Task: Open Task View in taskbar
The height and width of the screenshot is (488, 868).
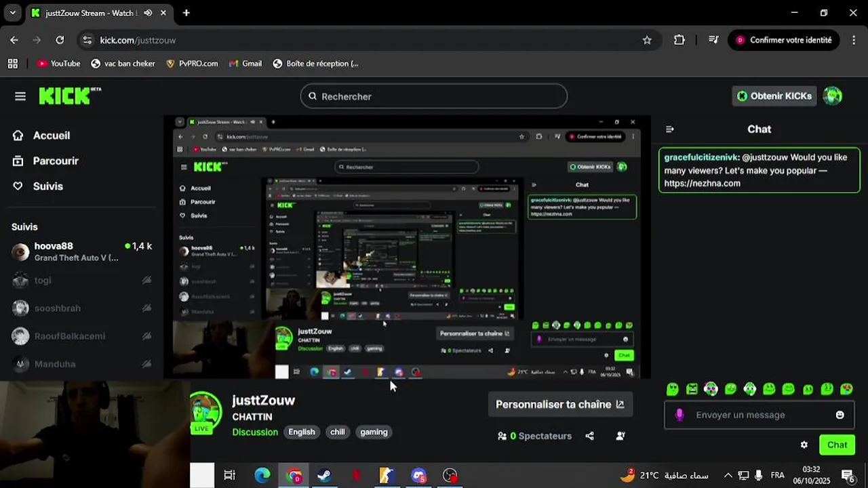Action: (229, 476)
